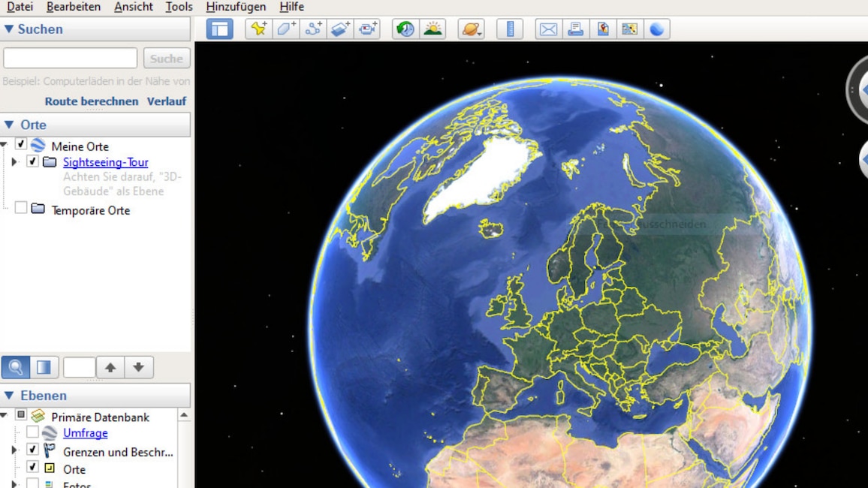Screen dimensions: 868x488
Task: Open the Tools menu
Action: (x=178, y=7)
